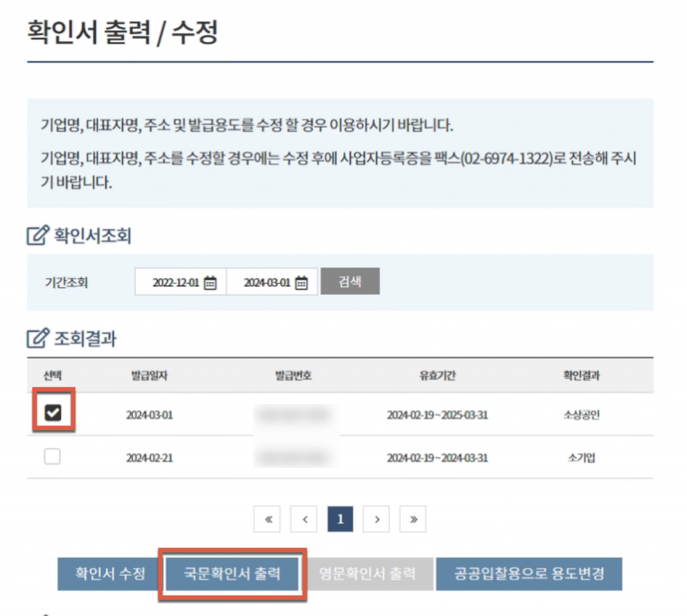Click the edit icon beside 조회결과
This screenshot has height=616, width=687.
click(x=37, y=339)
